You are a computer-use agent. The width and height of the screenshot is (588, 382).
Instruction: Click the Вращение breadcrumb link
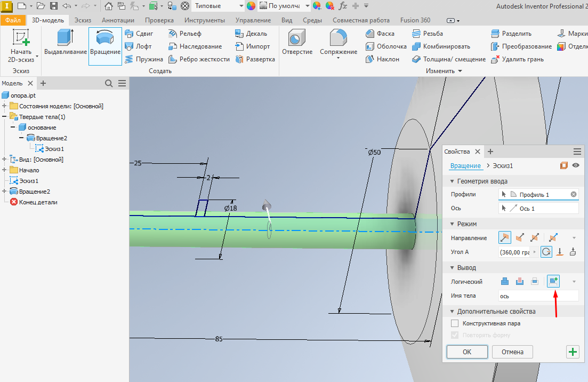465,165
